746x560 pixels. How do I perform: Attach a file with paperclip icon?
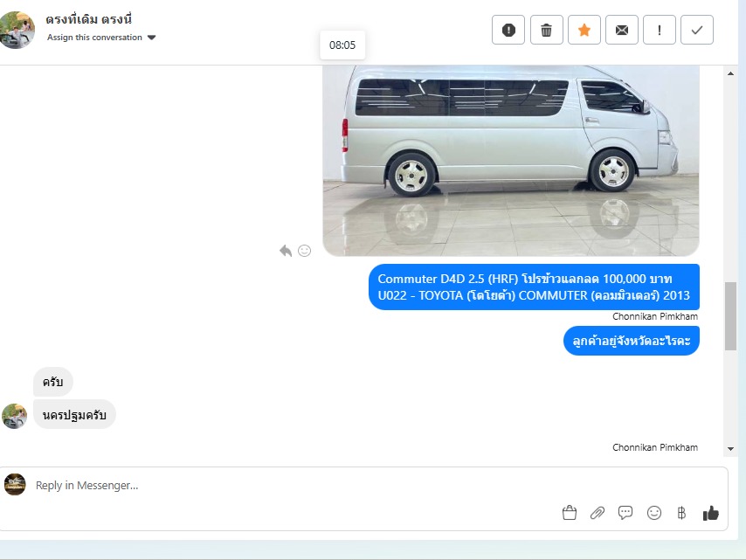point(597,513)
